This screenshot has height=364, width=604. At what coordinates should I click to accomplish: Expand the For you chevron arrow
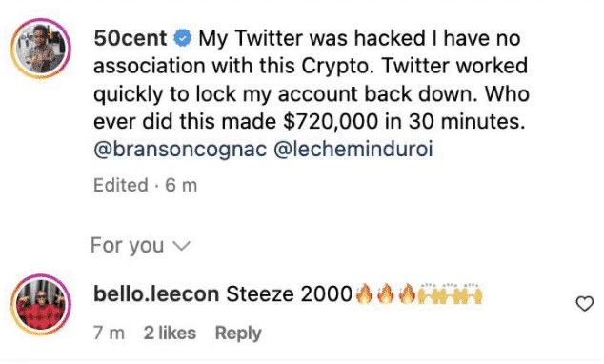click(181, 245)
